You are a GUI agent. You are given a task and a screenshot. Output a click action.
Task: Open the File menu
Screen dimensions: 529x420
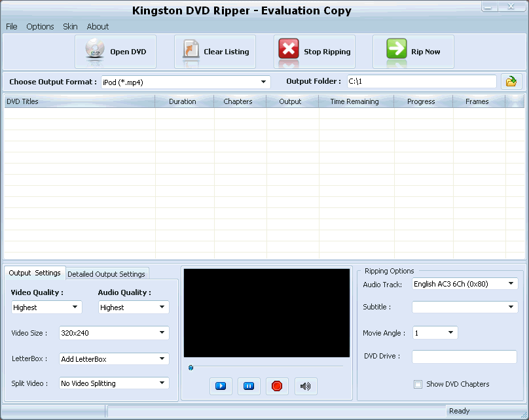(x=12, y=27)
